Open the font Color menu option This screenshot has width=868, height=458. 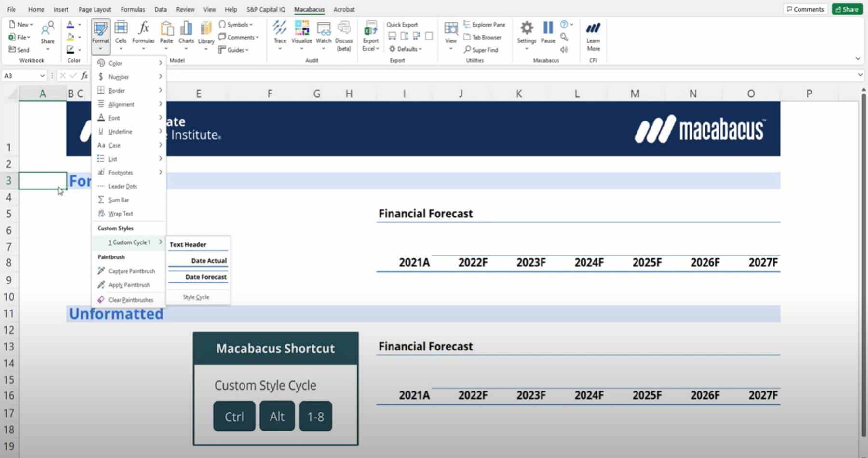[115, 63]
